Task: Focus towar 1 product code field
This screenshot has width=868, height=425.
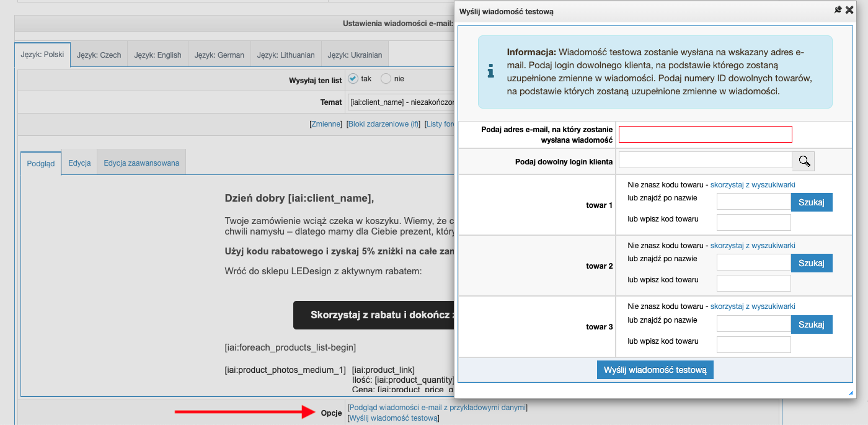Action: (x=754, y=222)
